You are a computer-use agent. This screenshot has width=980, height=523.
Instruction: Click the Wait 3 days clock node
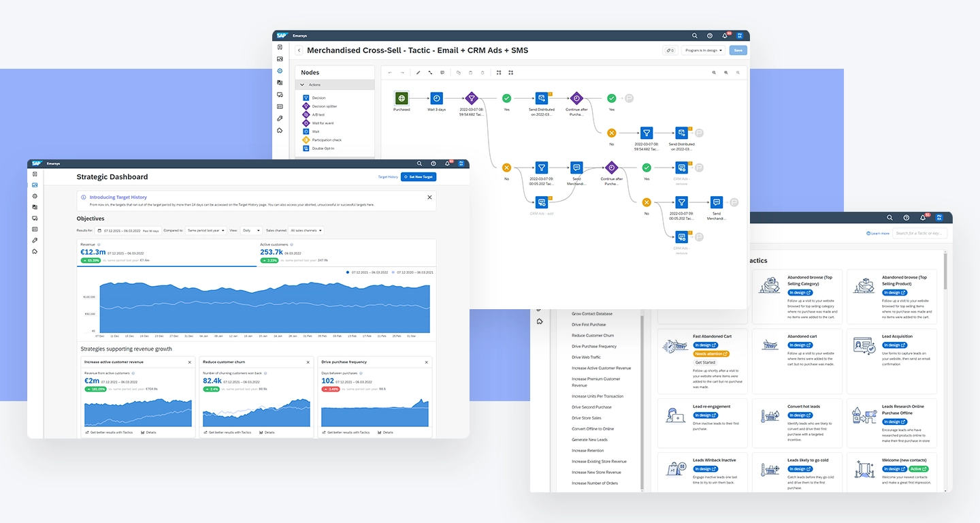436,99
